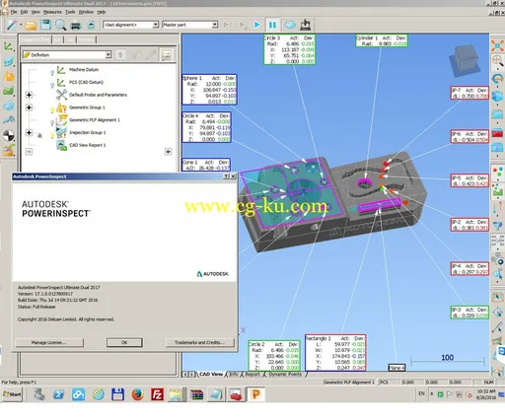Select the magnifier zoom tool in the right toolbar
This screenshot has width=505, height=420.
pos(497,61)
